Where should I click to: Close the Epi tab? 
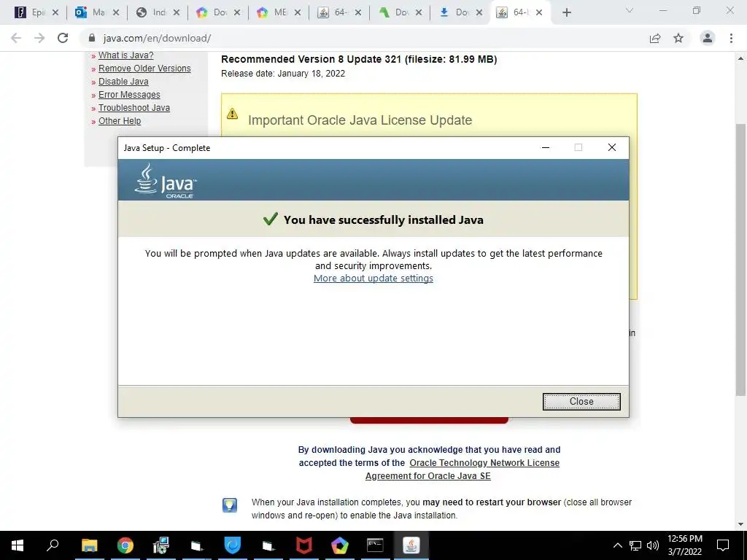point(55,13)
